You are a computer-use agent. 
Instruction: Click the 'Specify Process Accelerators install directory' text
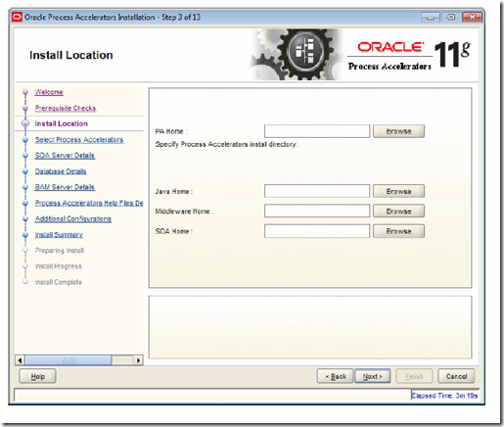coord(226,144)
